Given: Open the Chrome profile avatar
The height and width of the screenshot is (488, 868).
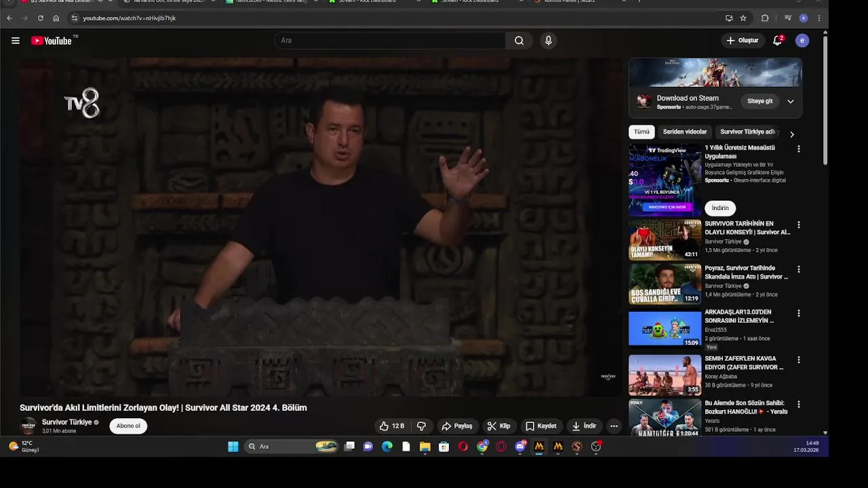Looking at the screenshot, I should click(x=804, y=18).
